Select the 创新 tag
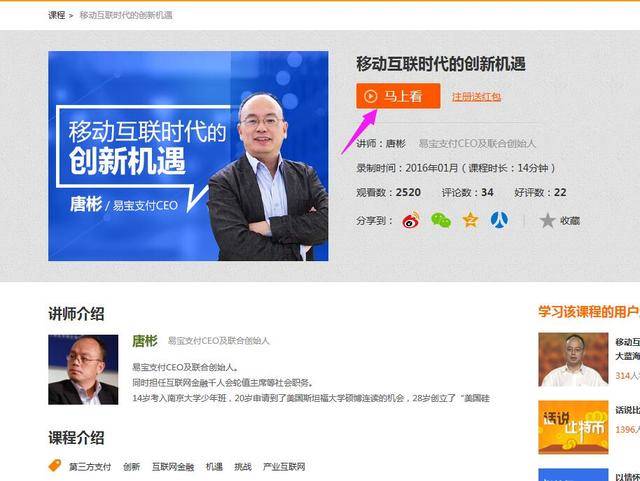Viewport: 640px width, 481px height. click(131, 467)
